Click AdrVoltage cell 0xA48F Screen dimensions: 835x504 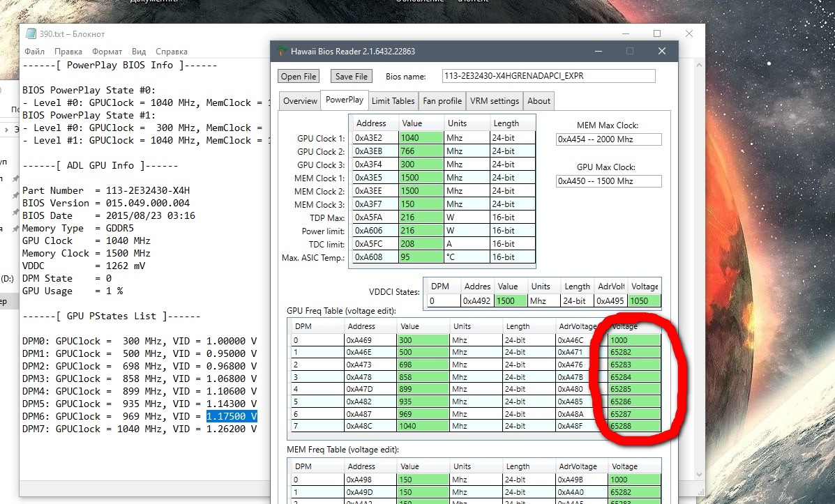tap(582, 426)
